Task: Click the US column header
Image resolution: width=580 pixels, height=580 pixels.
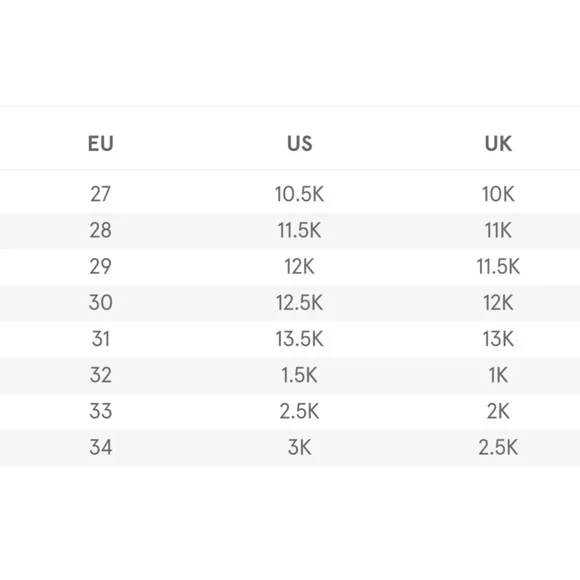Action: point(300,144)
